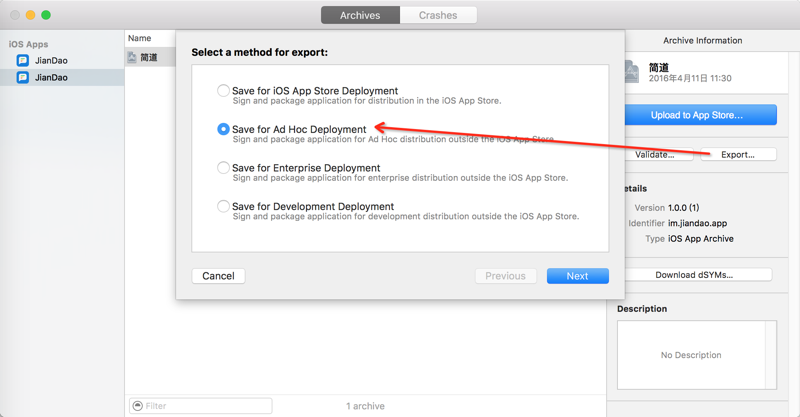Click the first JianDao app icon in sidebar
The height and width of the screenshot is (417, 800).
click(x=22, y=61)
